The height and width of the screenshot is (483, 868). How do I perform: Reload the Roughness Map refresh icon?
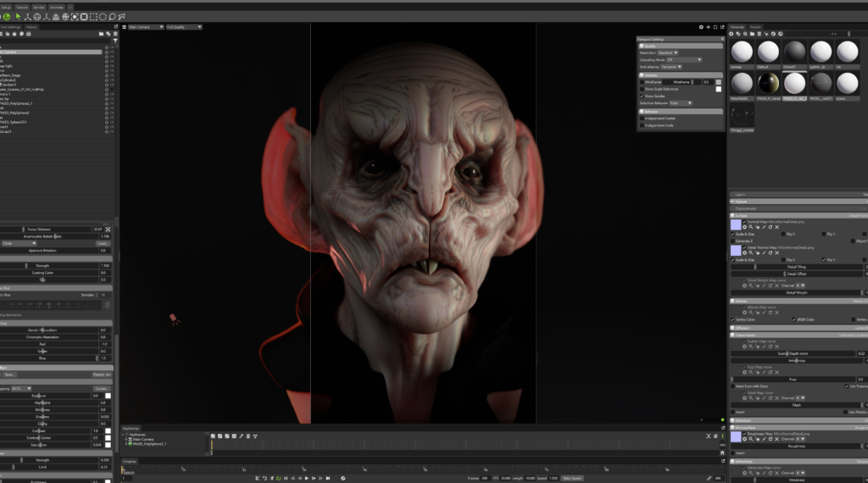pos(770,439)
